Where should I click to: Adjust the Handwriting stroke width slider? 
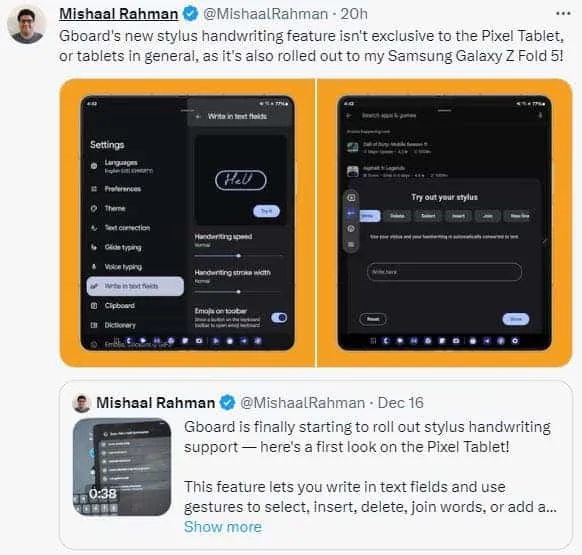click(x=238, y=292)
